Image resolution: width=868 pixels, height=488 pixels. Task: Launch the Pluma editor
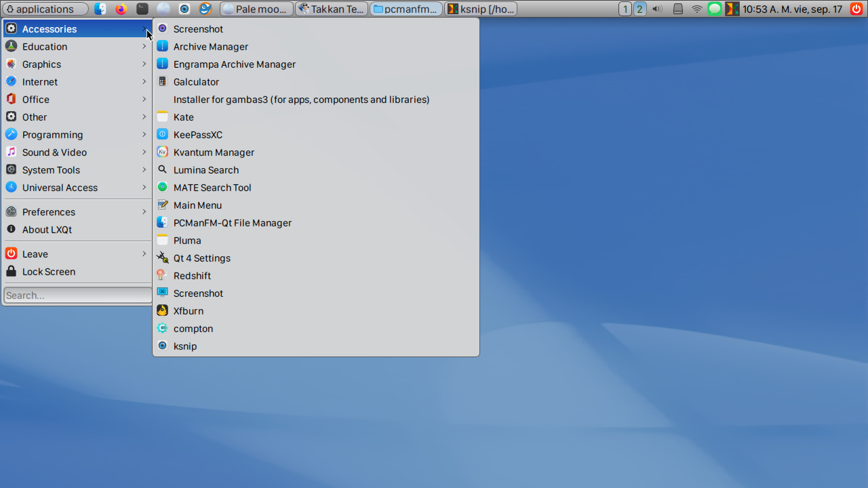(x=316, y=241)
